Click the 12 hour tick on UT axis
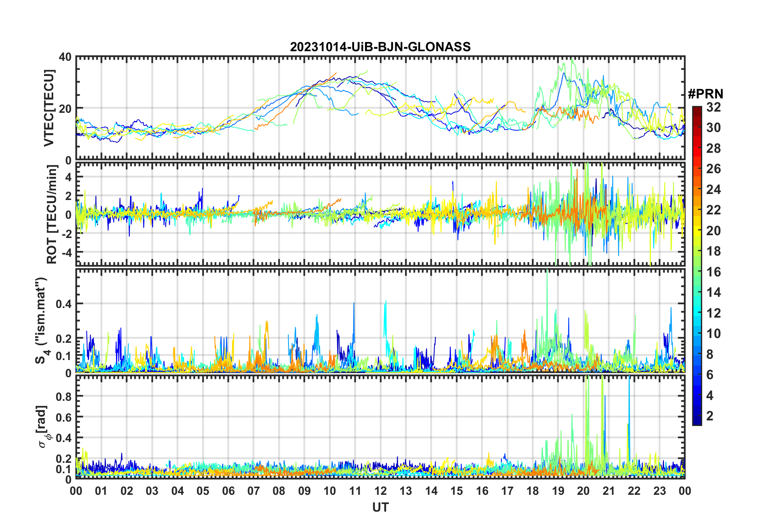This screenshot has height=532, width=761. point(380,491)
